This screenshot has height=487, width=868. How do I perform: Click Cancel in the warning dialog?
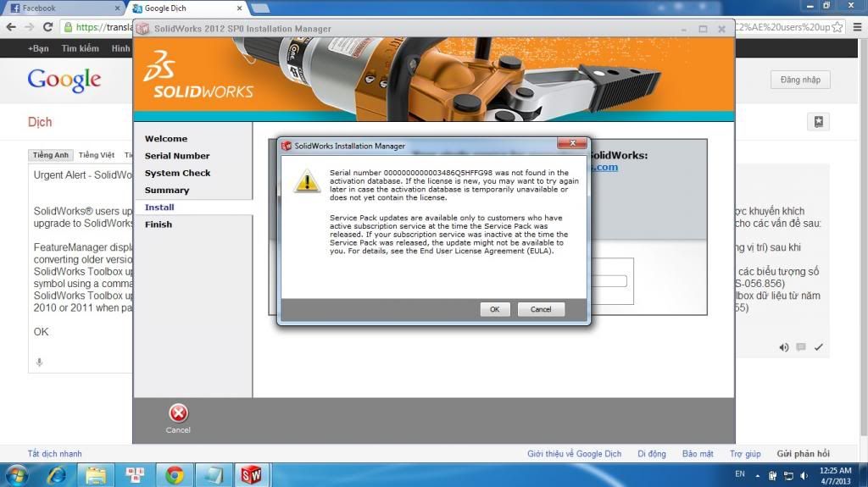[541, 309]
